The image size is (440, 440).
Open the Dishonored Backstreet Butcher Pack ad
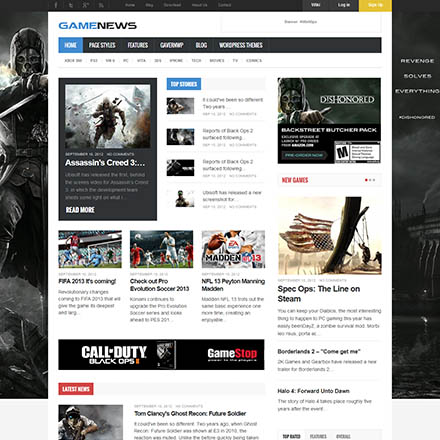[x=329, y=121]
